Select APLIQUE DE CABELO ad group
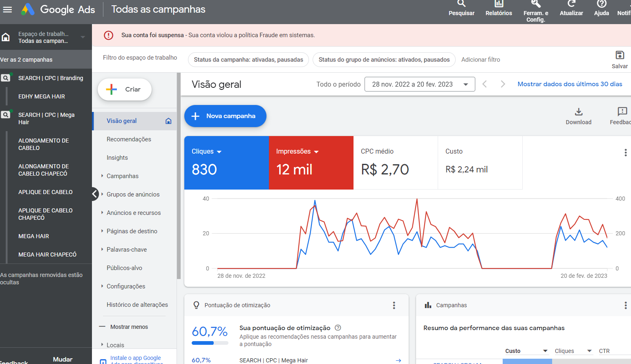 click(45, 192)
